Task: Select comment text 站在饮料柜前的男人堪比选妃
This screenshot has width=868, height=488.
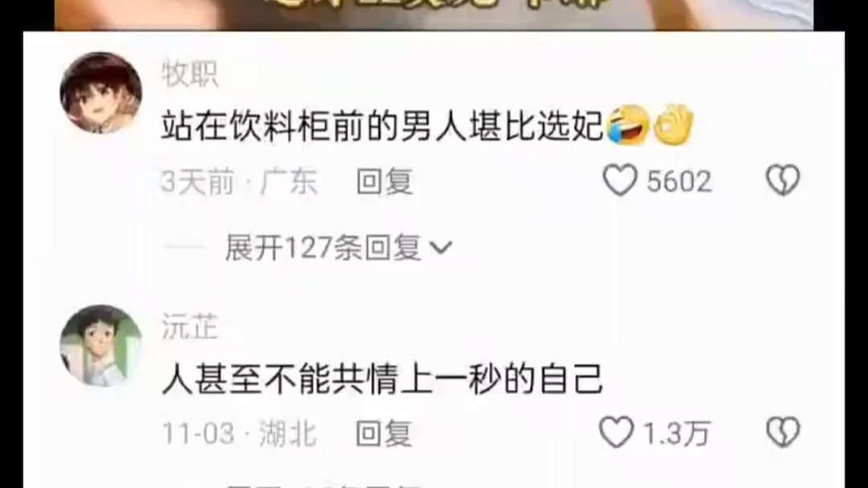Action: [383, 126]
